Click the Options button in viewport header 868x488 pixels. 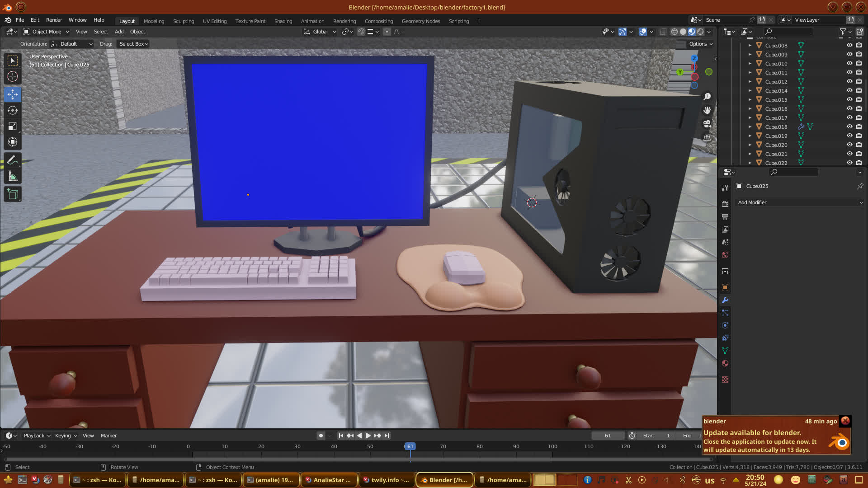700,44
